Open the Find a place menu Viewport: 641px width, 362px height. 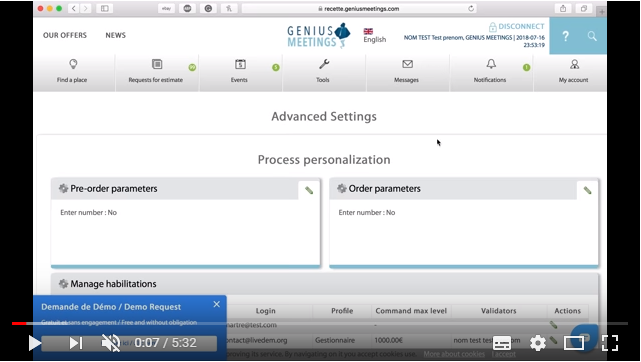(x=73, y=72)
